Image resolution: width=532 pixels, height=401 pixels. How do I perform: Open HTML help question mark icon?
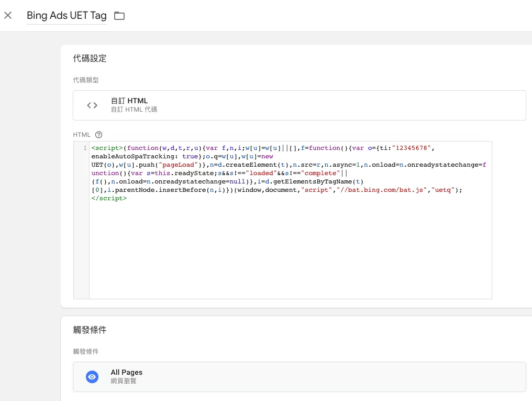pyautogui.click(x=99, y=135)
